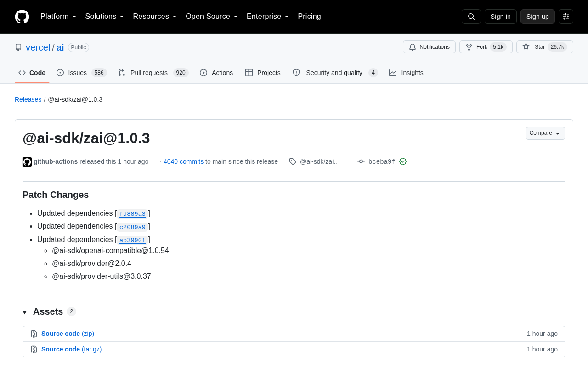Click the Notifications bell icon
The image size is (588, 368).
tap(413, 47)
